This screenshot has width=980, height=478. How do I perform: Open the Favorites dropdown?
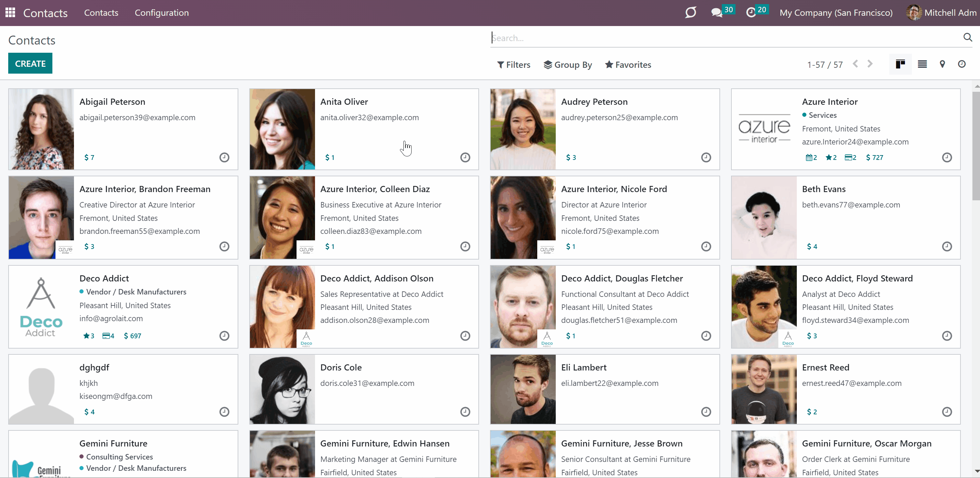pos(628,65)
